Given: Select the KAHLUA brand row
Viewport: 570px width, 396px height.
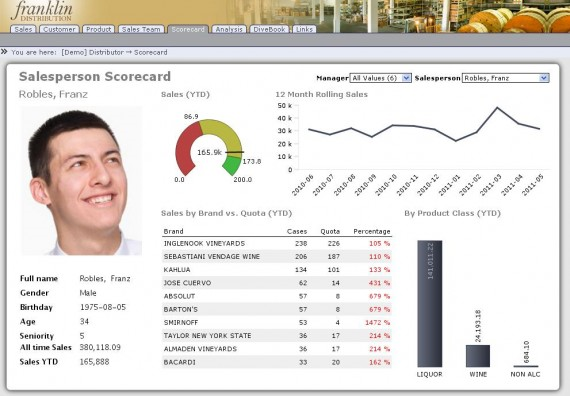Looking at the screenshot, I should (277, 269).
